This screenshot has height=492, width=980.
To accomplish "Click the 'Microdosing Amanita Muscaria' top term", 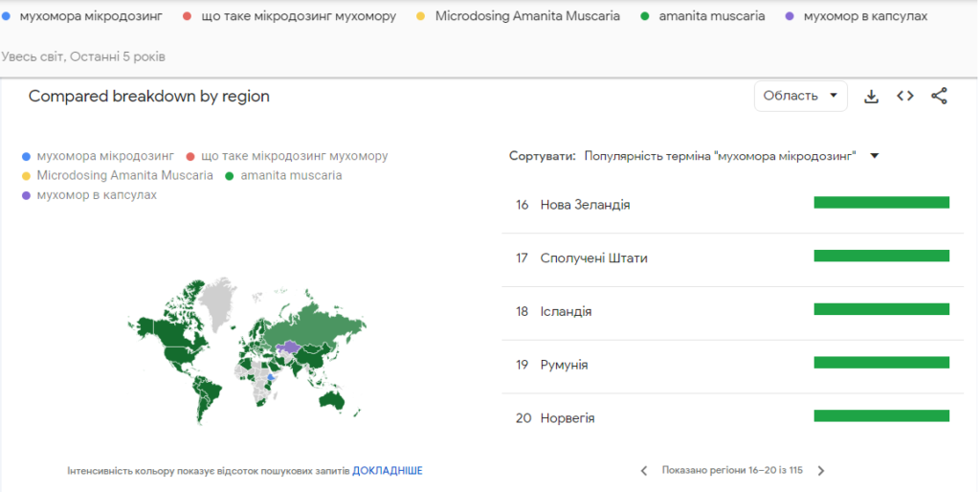I will [x=526, y=16].
